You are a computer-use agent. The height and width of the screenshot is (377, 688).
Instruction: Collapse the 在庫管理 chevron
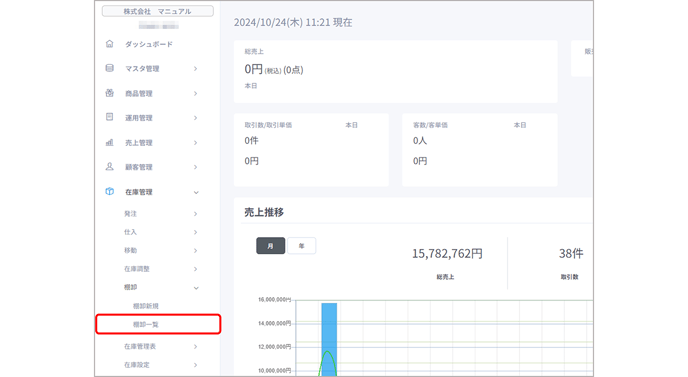tap(196, 192)
